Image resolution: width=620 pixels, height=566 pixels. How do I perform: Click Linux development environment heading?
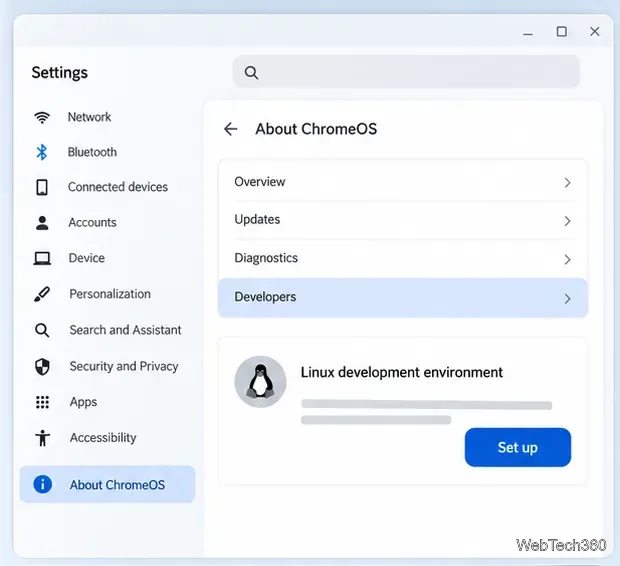pos(402,372)
